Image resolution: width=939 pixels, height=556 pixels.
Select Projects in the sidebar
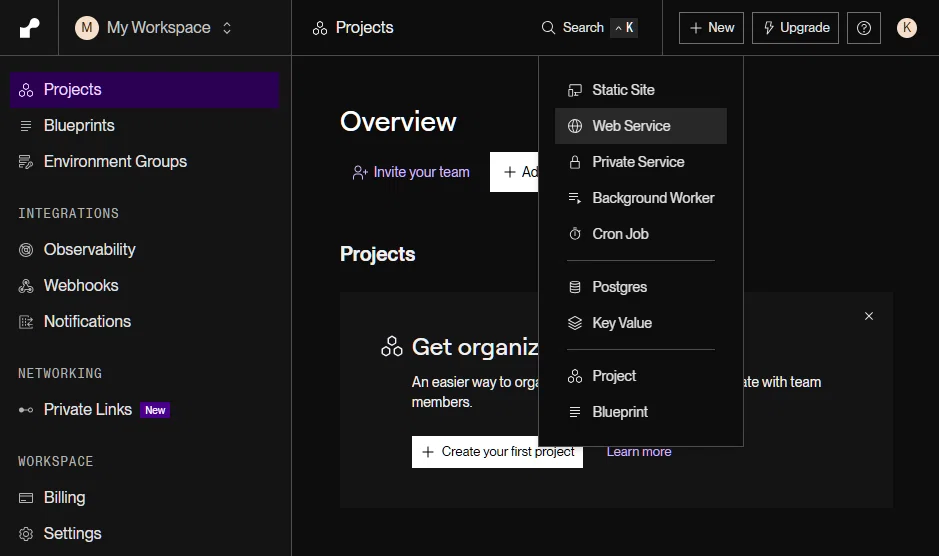(x=144, y=90)
